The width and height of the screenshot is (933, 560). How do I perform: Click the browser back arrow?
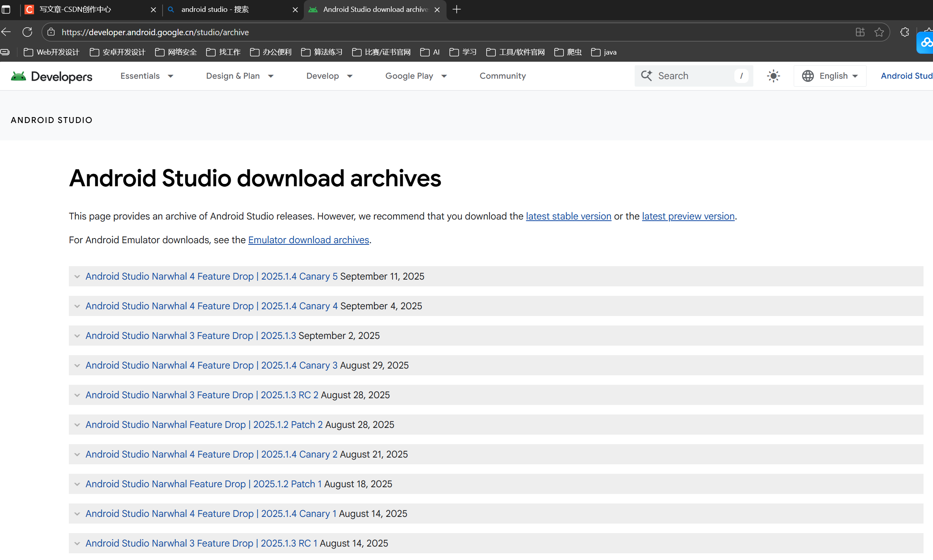6,32
